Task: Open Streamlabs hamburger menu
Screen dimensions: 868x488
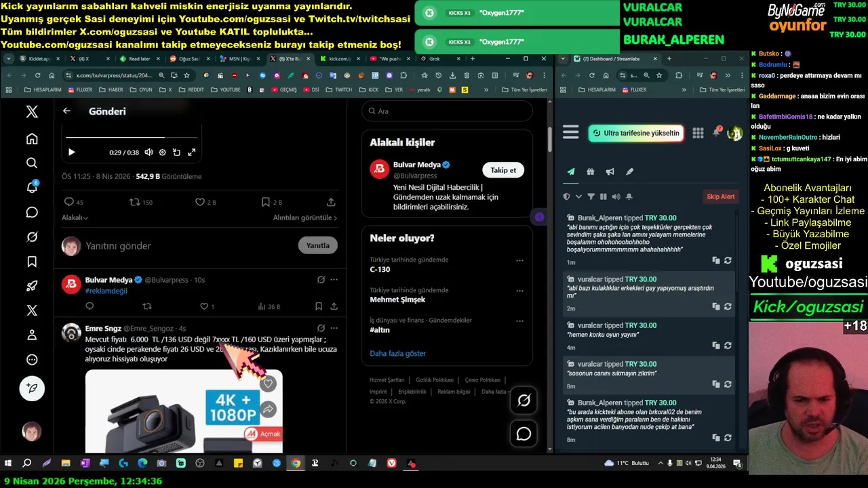Action: coord(571,133)
